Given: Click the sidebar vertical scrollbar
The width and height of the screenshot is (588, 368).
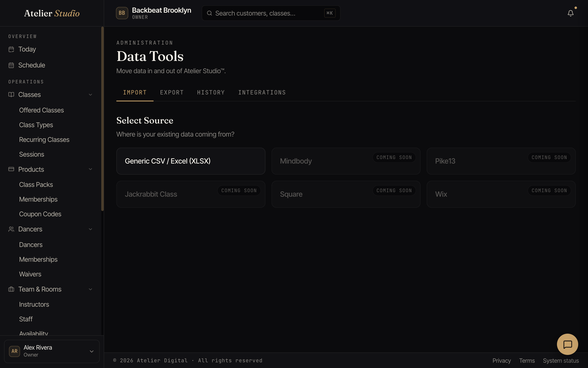Looking at the screenshot, I should (102, 119).
